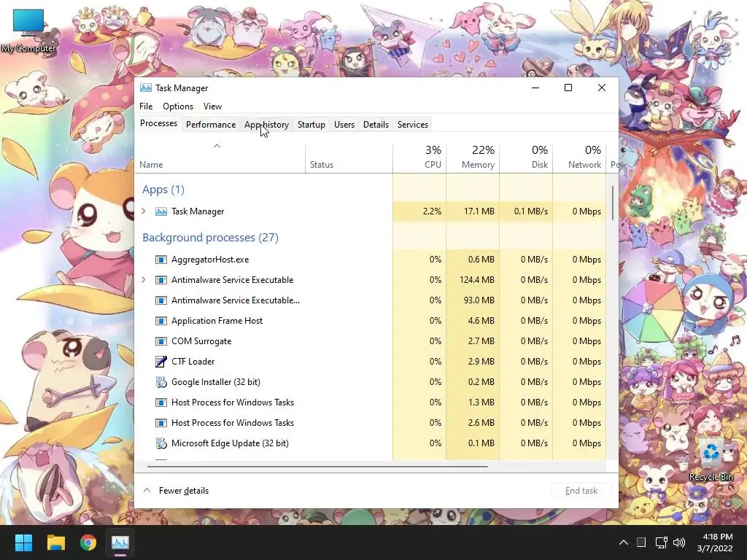Click the End task button
This screenshot has height=560, width=747.
click(x=581, y=491)
